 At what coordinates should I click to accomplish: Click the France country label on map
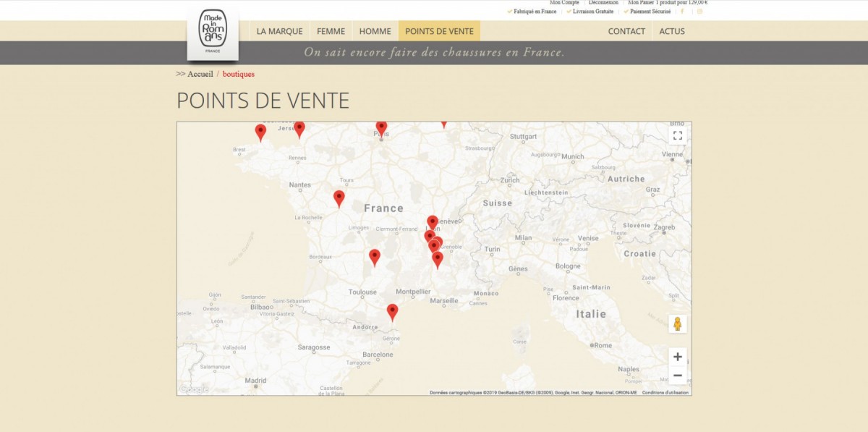pyautogui.click(x=384, y=208)
